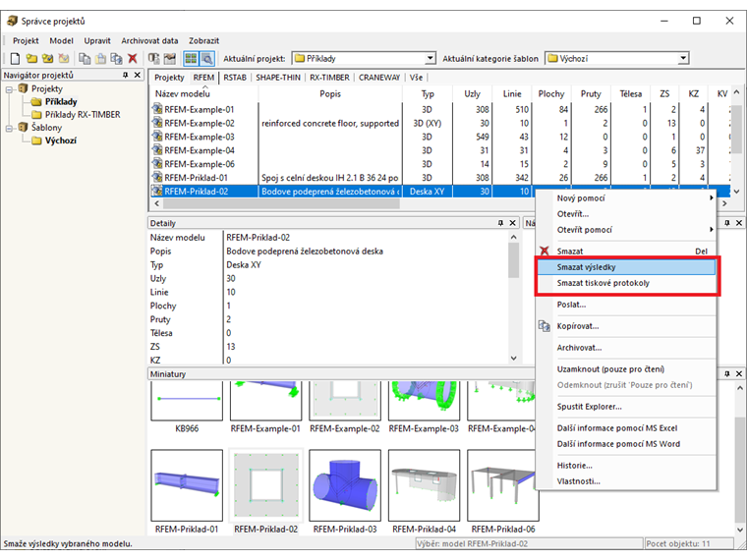Collapse the Projekty tree node
Image resolution: width=747 pixels, height=560 pixels.
(x=10, y=89)
